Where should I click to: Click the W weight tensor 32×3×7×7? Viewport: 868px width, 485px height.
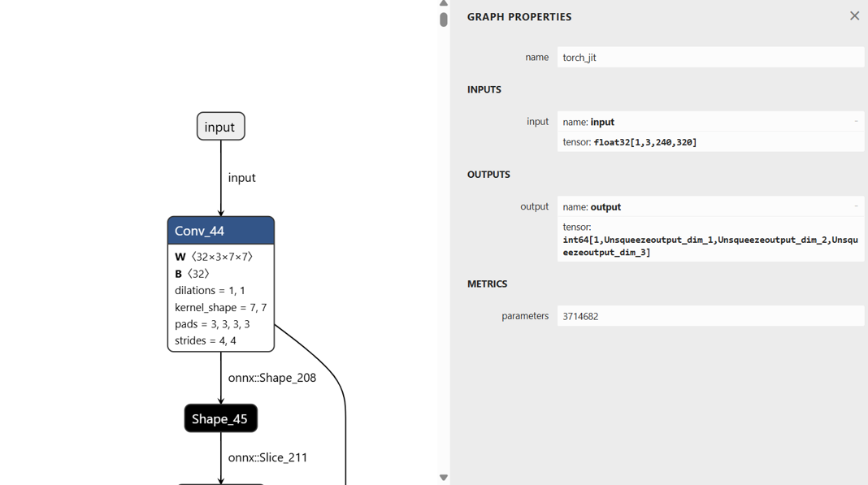(214, 257)
